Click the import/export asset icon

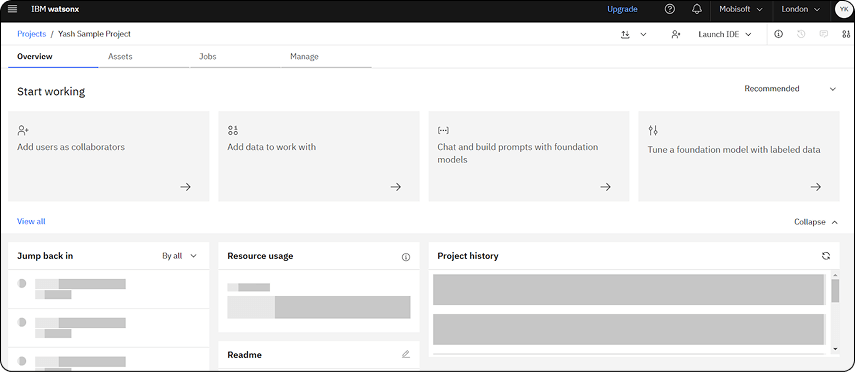coord(625,34)
